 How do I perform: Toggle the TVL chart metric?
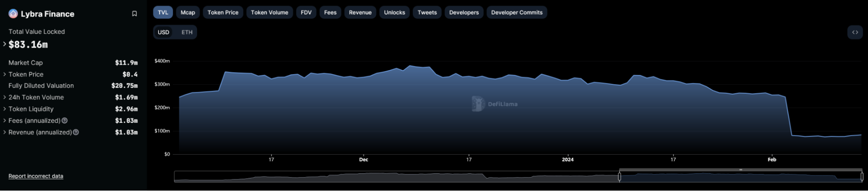[x=163, y=13]
